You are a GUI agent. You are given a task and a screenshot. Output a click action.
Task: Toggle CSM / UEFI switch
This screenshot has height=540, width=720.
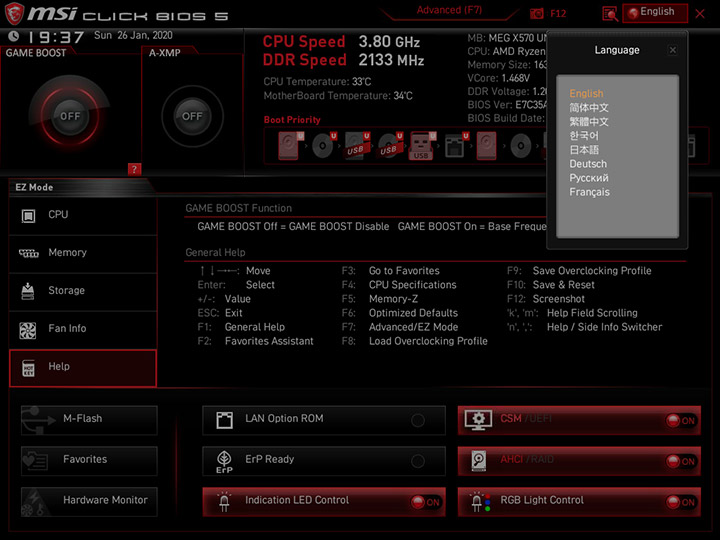point(681,421)
